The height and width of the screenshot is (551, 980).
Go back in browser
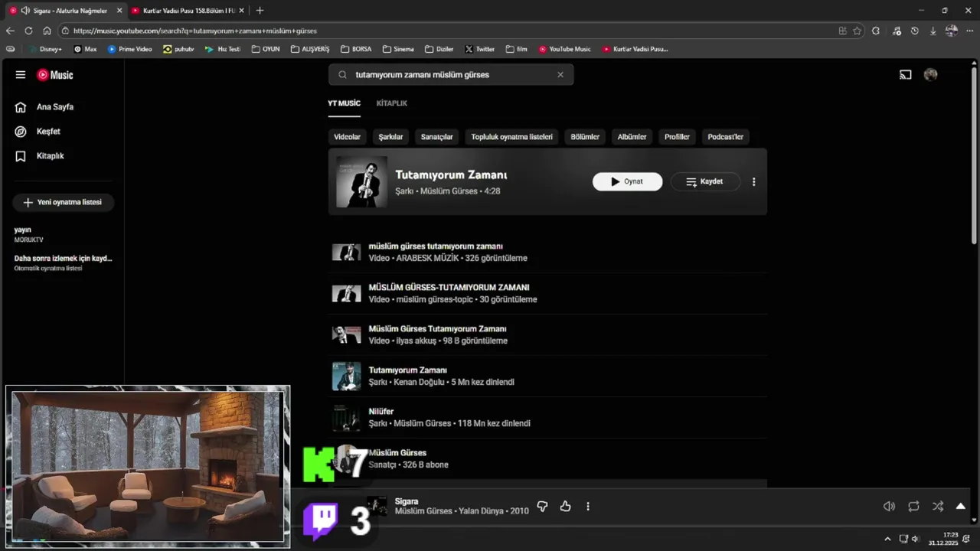[x=10, y=31]
